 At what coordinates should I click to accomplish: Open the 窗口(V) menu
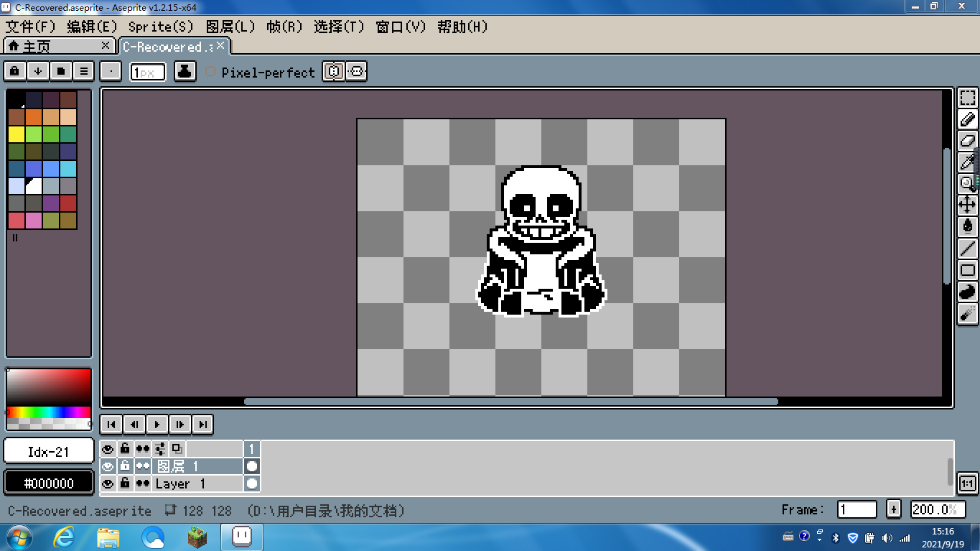click(x=401, y=27)
